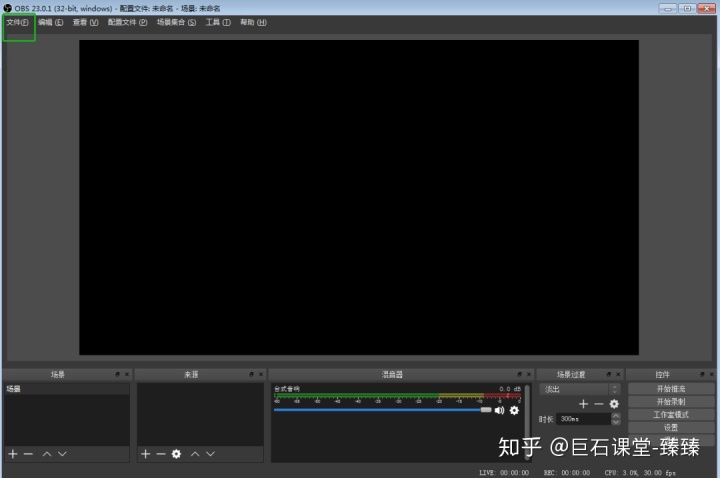This screenshot has height=478, width=720.
Task: Move the source down in the 来源 panel
Action: pos(210,454)
